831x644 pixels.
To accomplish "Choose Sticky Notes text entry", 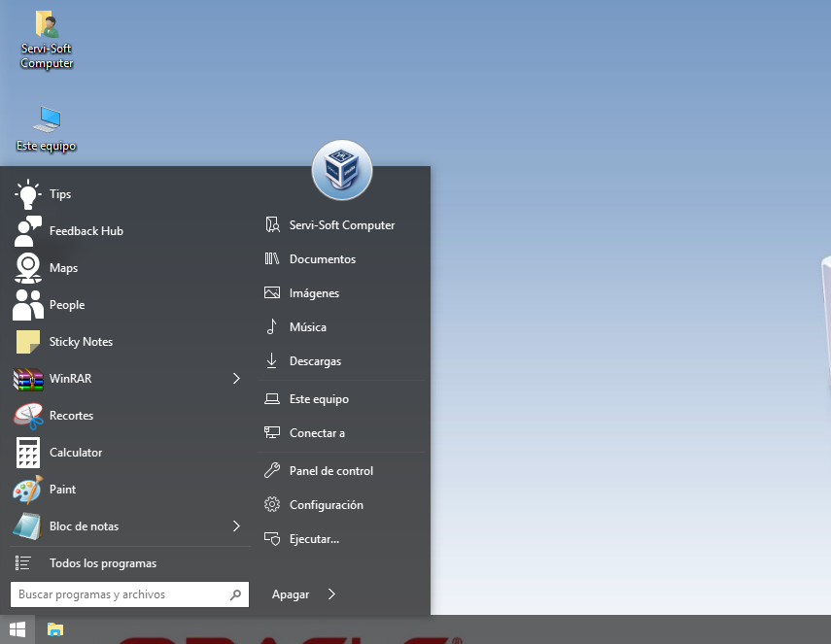I will click(x=81, y=342).
